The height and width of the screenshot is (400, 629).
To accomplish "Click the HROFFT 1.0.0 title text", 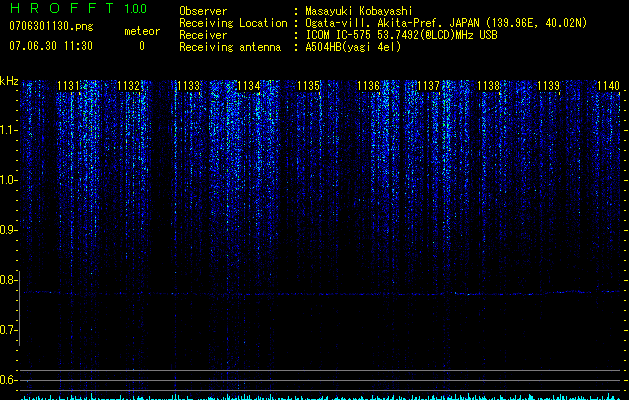I will [x=78, y=8].
